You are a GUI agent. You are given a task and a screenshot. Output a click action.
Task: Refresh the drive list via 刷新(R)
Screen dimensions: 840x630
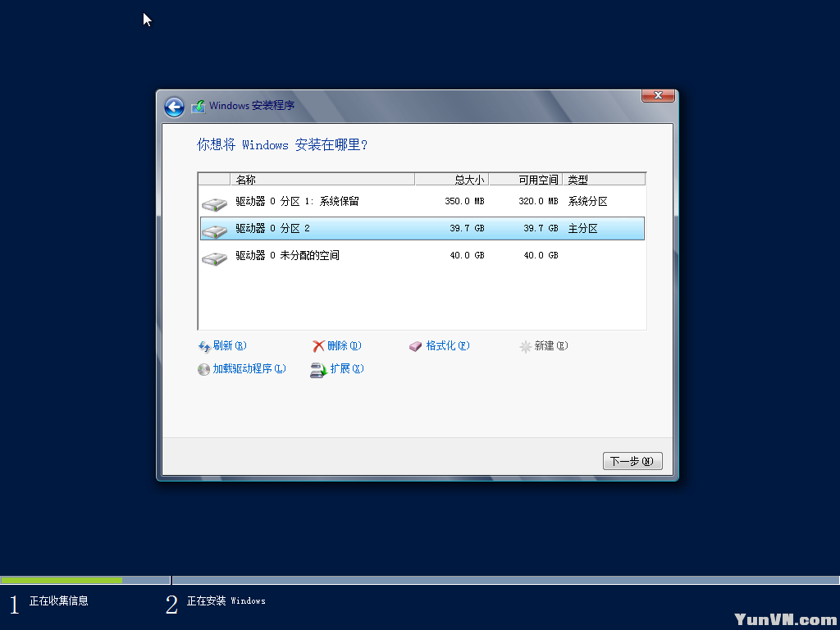(230, 345)
